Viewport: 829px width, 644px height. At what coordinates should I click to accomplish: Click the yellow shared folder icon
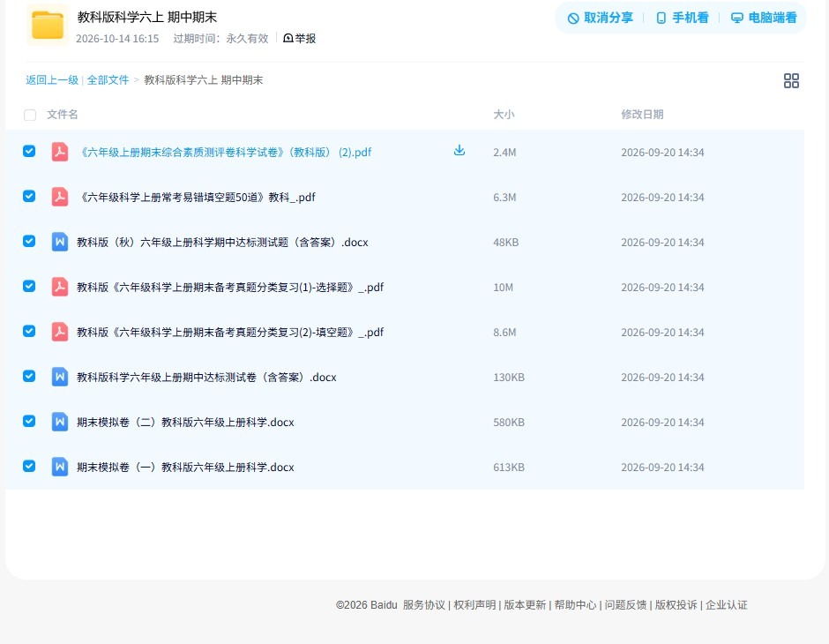[48, 25]
